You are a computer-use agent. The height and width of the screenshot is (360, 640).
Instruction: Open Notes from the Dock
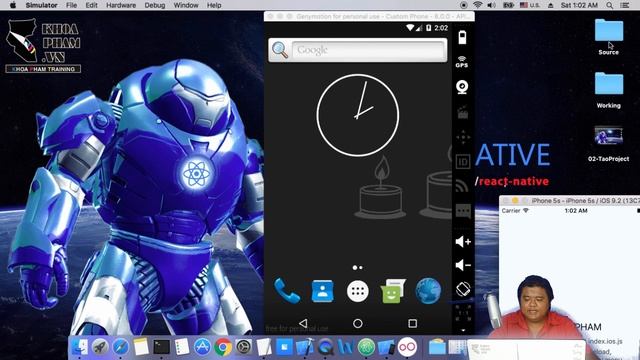(x=141, y=347)
